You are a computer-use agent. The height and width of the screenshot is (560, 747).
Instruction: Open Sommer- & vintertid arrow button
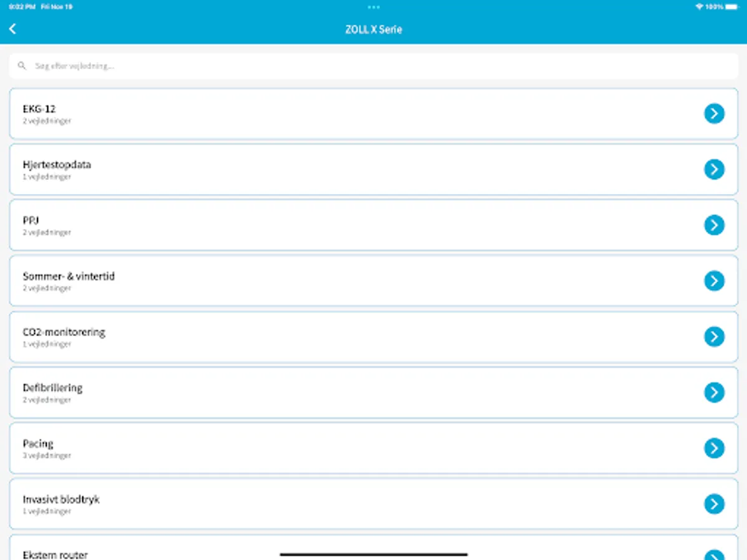pos(714,281)
